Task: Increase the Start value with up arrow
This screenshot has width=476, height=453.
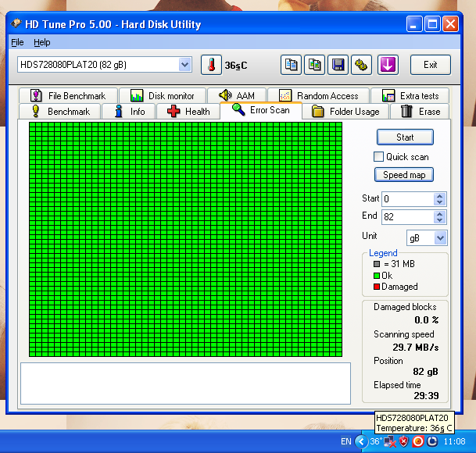Action: coord(439,196)
